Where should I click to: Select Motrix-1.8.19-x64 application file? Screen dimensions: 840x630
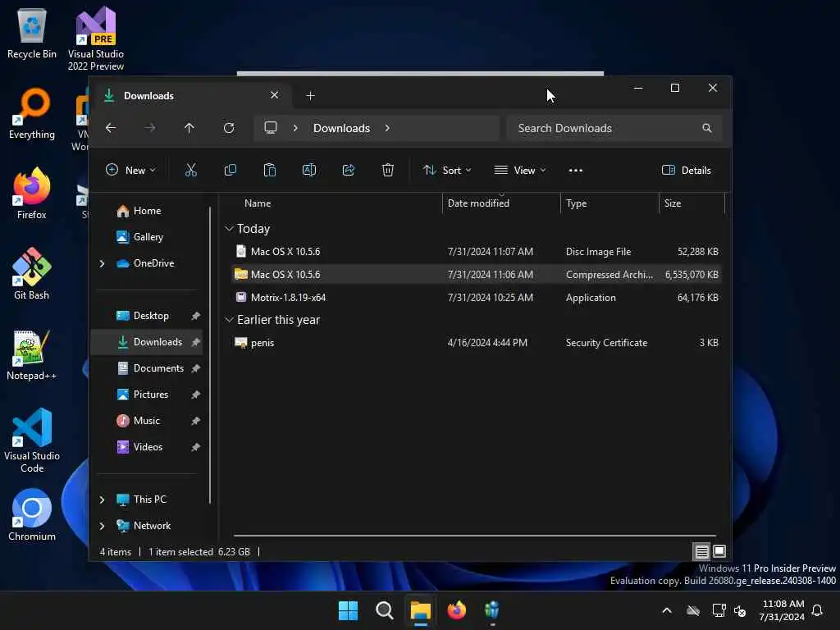(477, 297)
